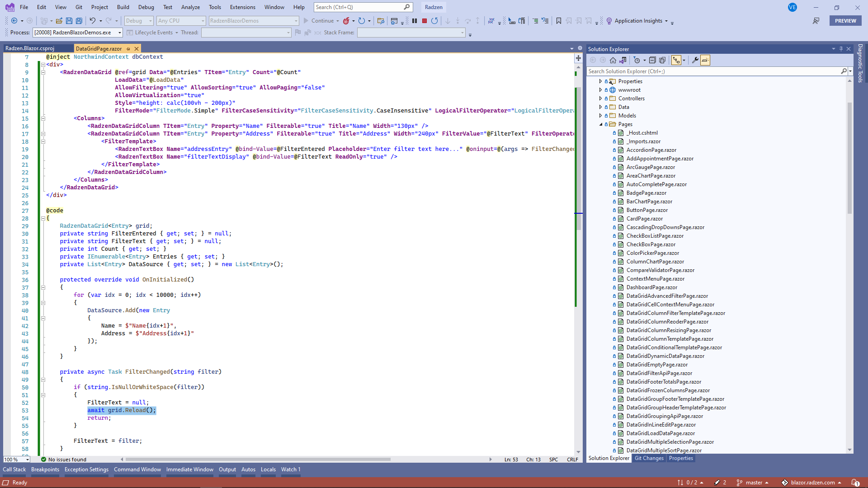Switch to the Git Changes tab
The width and height of the screenshot is (868, 488).
tap(649, 458)
